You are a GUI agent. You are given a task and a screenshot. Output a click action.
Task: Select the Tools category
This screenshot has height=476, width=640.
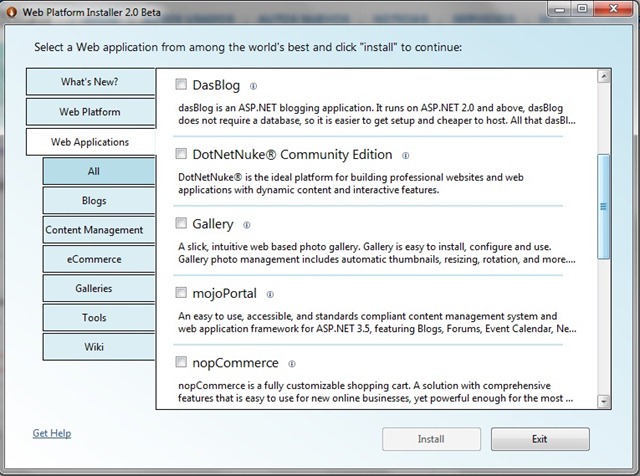[x=99, y=318]
